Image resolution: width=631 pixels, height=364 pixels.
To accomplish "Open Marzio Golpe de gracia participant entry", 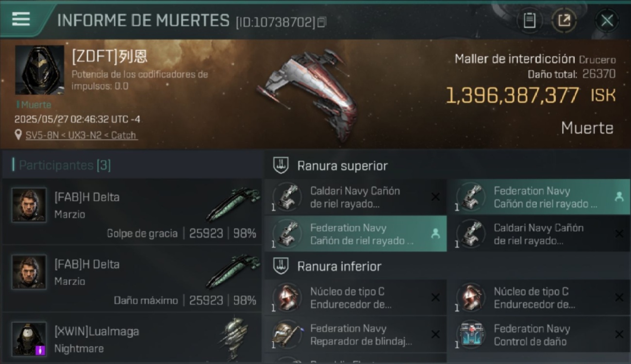I will pos(132,212).
